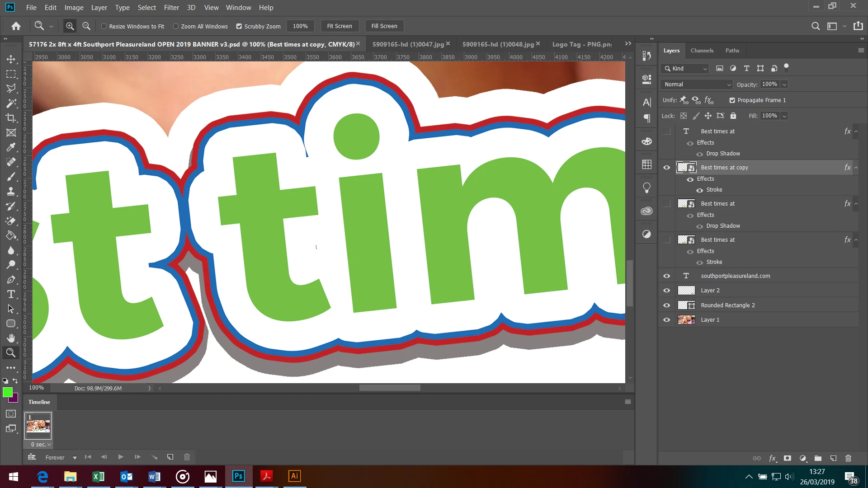Select the Eyedropper tool
The height and width of the screenshot is (488, 868).
[x=11, y=147]
